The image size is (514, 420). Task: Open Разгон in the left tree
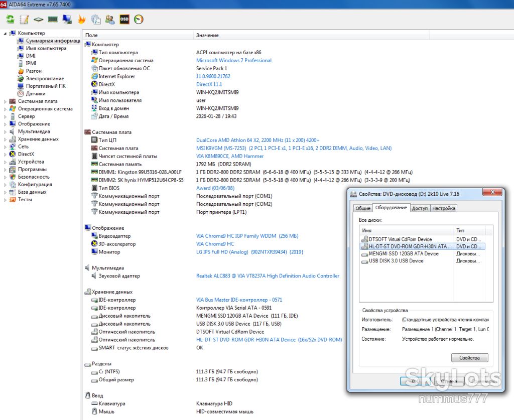pyautogui.click(x=34, y=71)
